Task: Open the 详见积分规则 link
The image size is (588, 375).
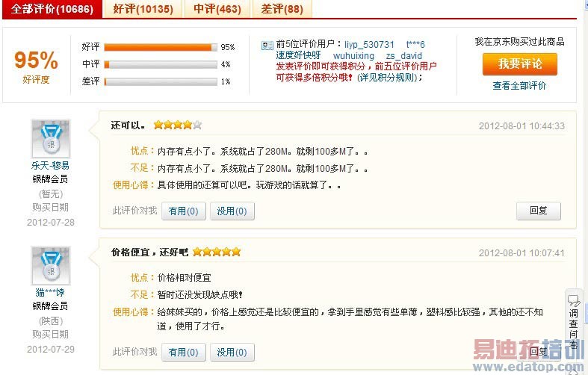Action: click(387, 78)
